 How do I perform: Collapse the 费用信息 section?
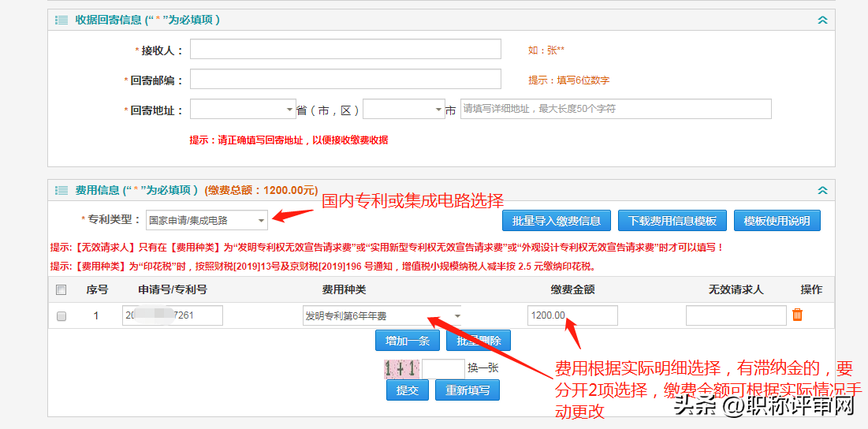(822, 190)
